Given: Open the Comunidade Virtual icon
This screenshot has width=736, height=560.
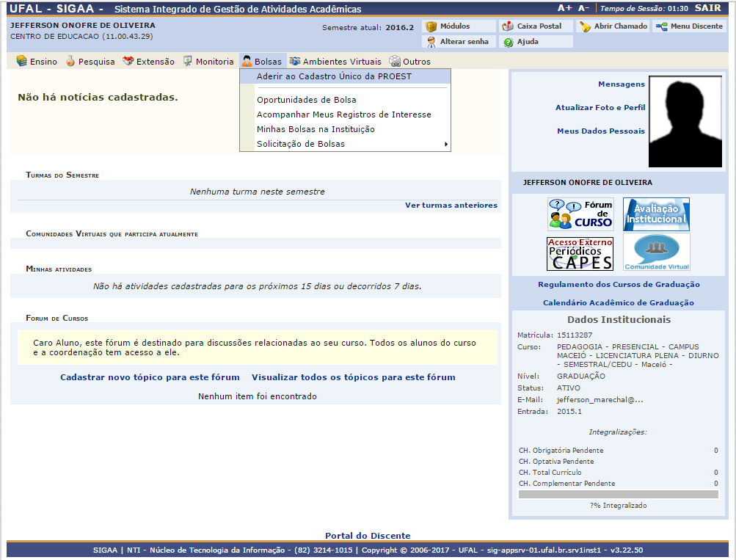Looking at the screenshot, I should click(x=656, y=252).
